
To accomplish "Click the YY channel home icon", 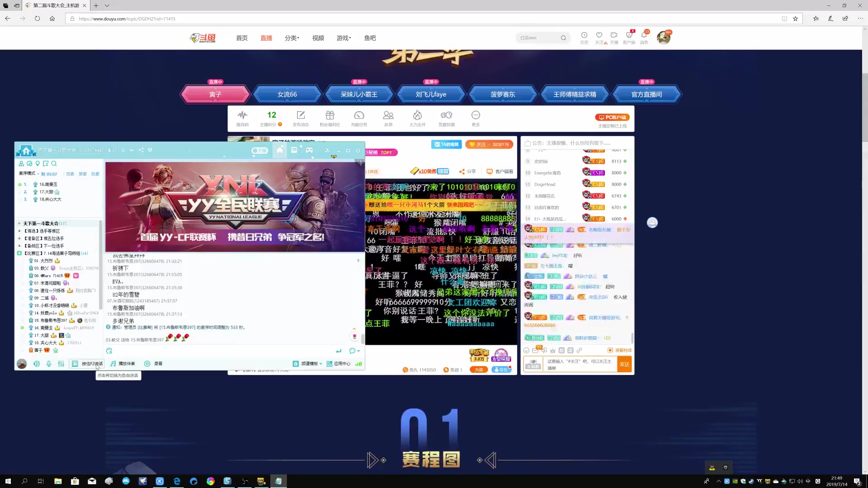I will 26,150.
